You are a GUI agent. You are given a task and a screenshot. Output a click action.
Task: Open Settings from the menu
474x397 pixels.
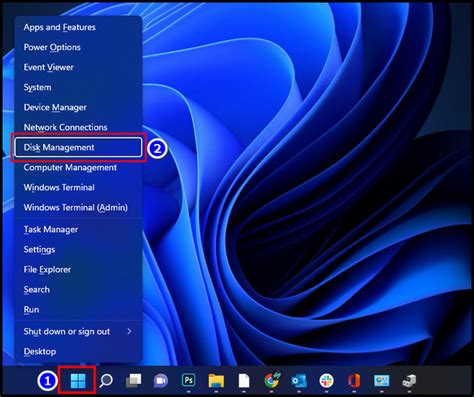click(x=79, y=249)
